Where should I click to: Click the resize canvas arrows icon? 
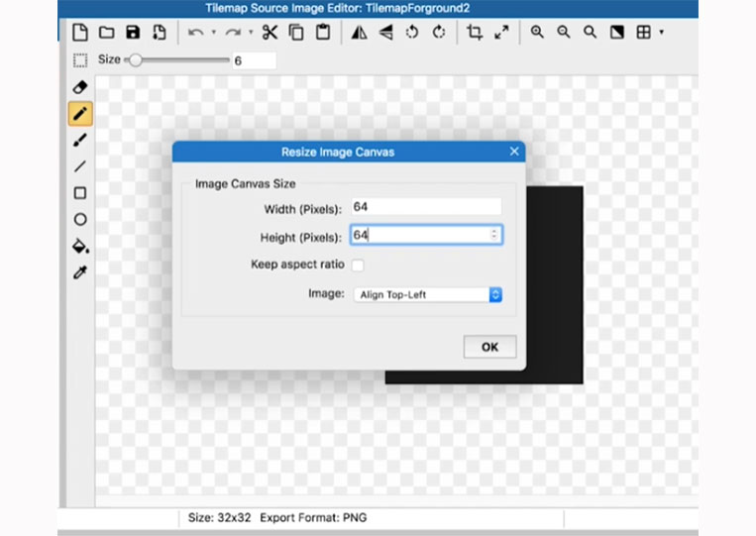(501, 33)
